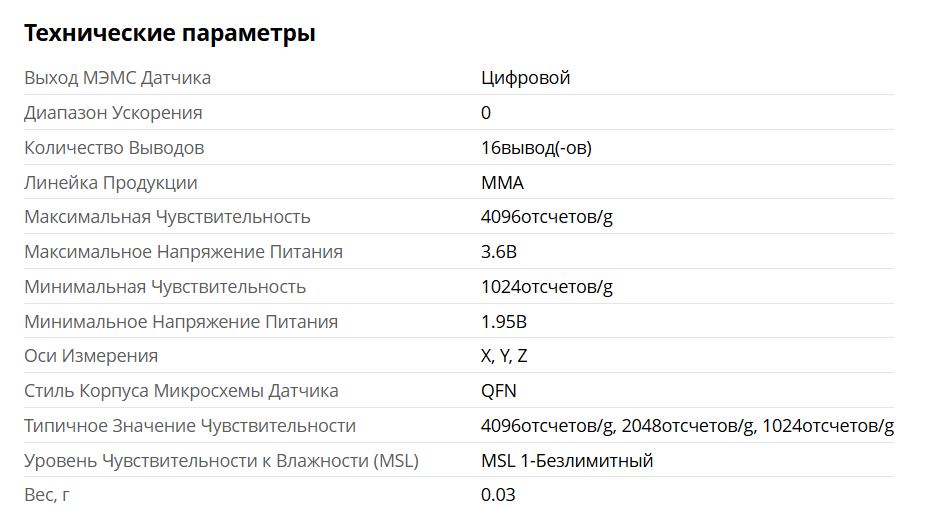Click the QFN package style value
Screen dimensions: 926x520
point(498,391)
